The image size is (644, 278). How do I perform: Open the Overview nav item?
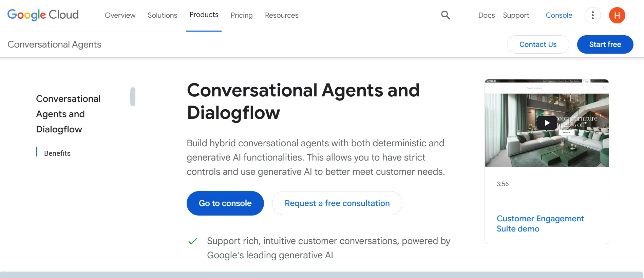(120, 15)
